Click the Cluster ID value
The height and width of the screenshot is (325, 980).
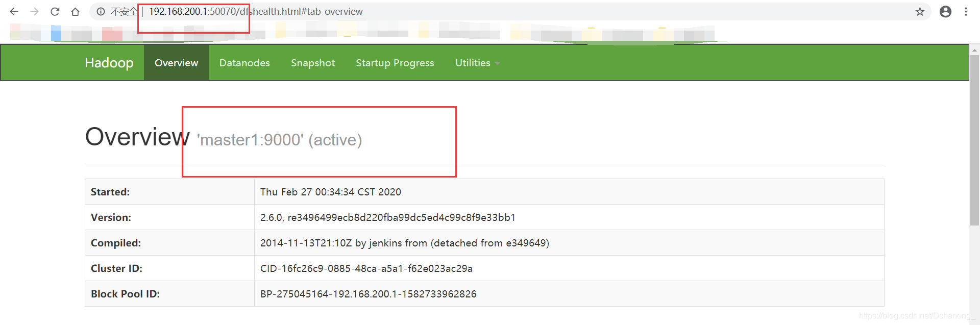coord(366,268)
